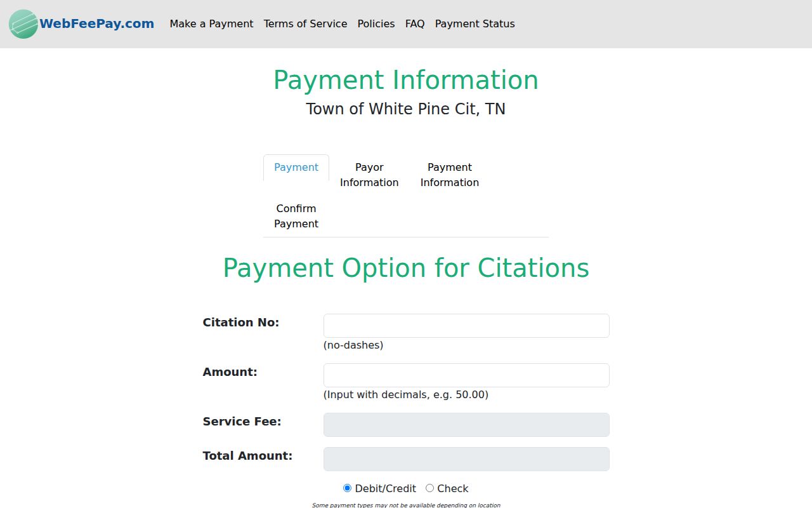Click the Town of White Pine Cit, TN text
This screenshot has height=508, width=812.
point(406,109)
